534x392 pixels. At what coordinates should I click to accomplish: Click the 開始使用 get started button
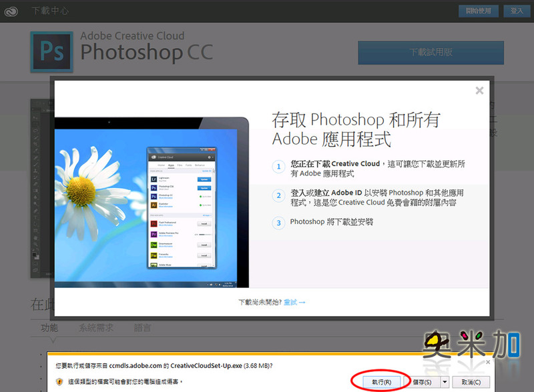tap(478, 11)
